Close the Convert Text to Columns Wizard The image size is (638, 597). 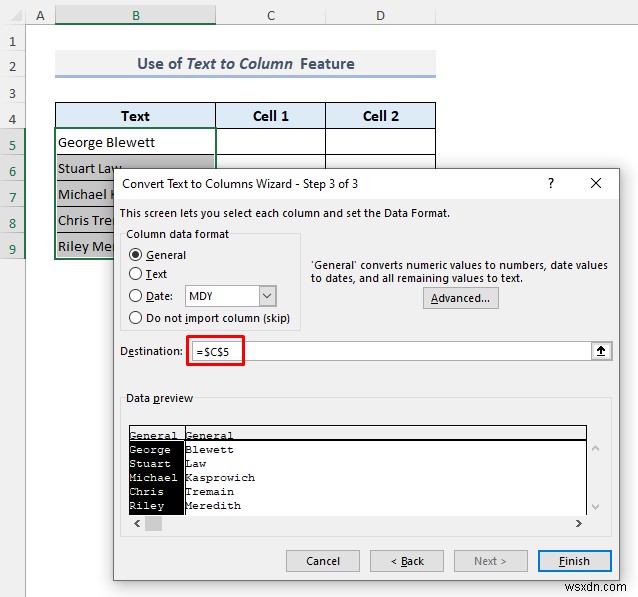tap(596, 183)
